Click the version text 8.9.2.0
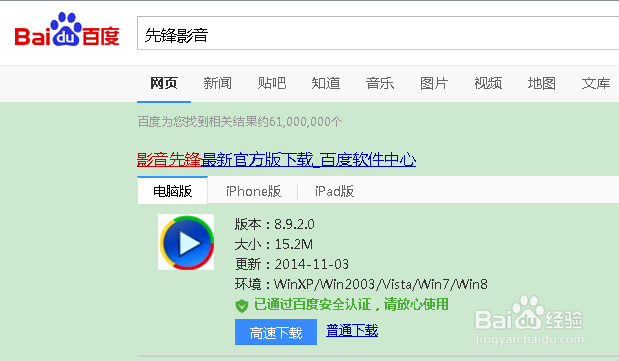 294,224
